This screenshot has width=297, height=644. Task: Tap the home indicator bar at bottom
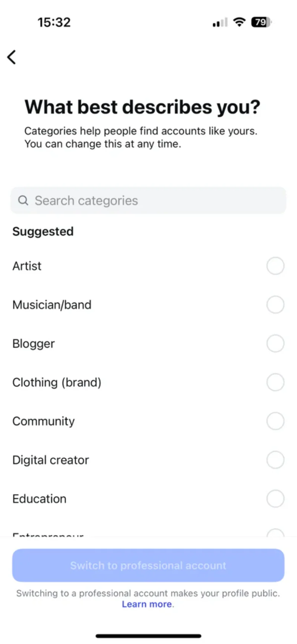[148, 636]
